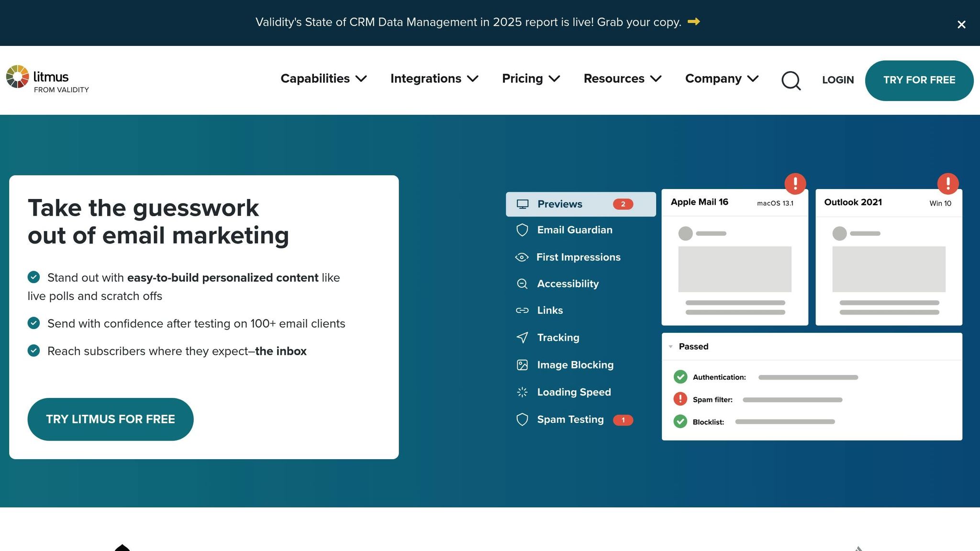This screenshot has width=980, height=551.
Task: Click the Image Blocking picture icon
Action: pos(522,365)
